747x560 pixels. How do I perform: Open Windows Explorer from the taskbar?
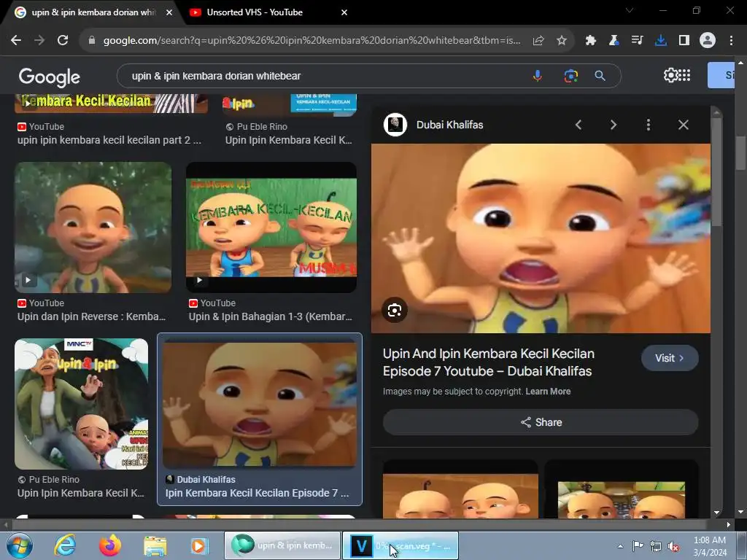(155, 545)
